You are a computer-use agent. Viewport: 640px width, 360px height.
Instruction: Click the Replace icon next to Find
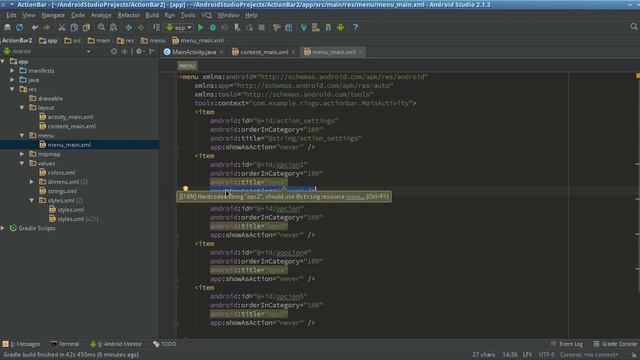pyautogui.click(x=113, y=27)
